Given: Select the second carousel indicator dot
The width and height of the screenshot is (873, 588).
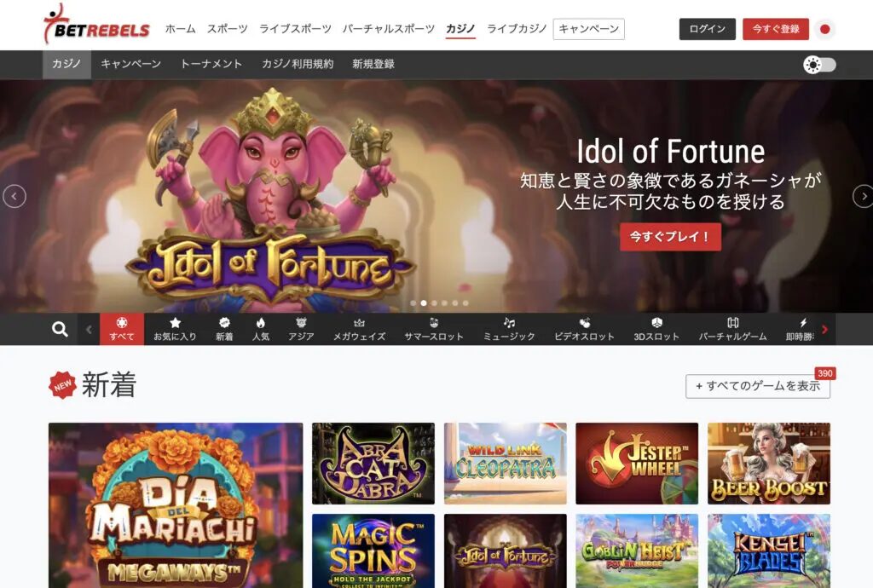Looking at the screenshot, I should click(424, 303).
